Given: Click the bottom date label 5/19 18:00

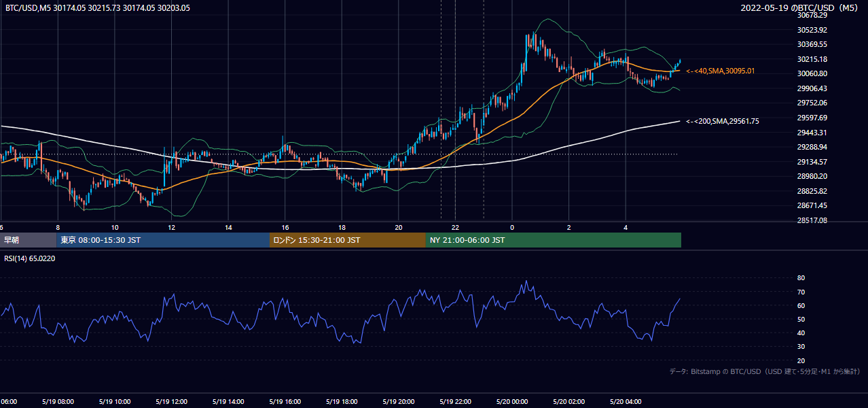Looking at the screenshot, I should [x=342, y=402].
